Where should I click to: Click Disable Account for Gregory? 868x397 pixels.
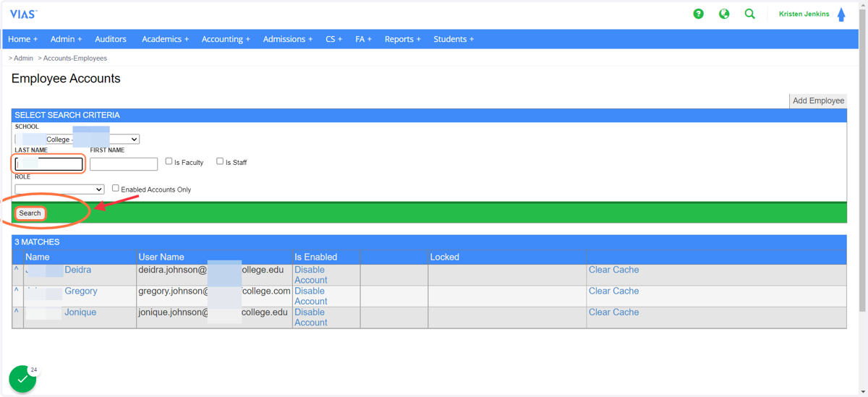click(x=311, y=296)
